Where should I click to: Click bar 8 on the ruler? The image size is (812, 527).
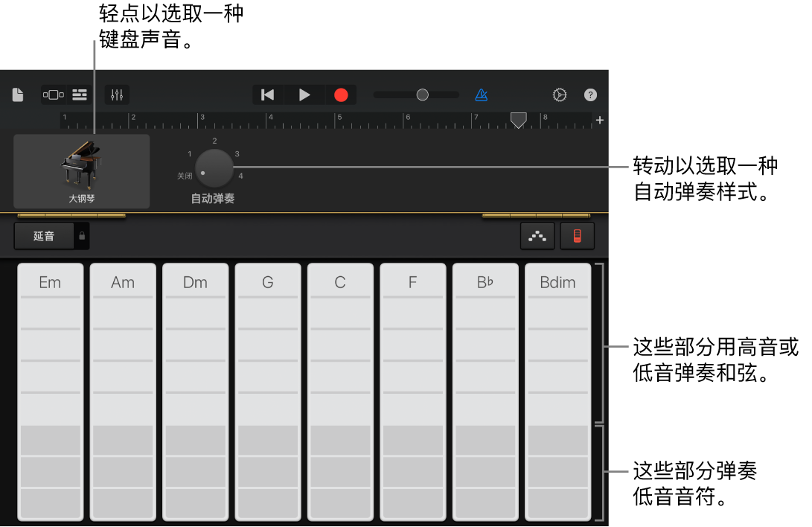click(546, 118)
